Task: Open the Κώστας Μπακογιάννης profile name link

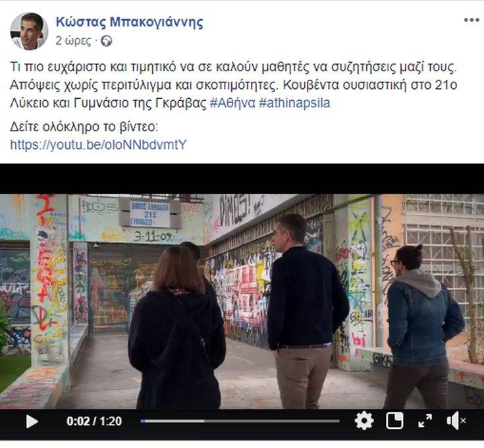Action: 129,22
